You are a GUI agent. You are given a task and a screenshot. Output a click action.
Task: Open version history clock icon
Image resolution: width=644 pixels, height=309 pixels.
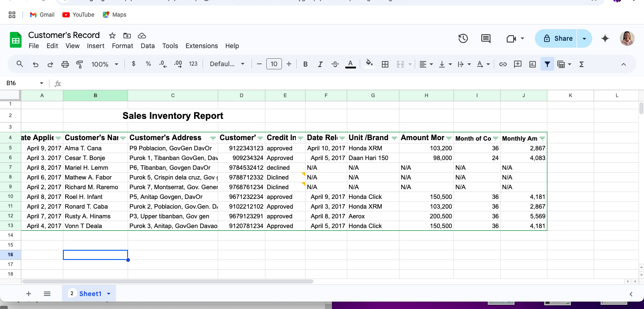tap(463, 38)
